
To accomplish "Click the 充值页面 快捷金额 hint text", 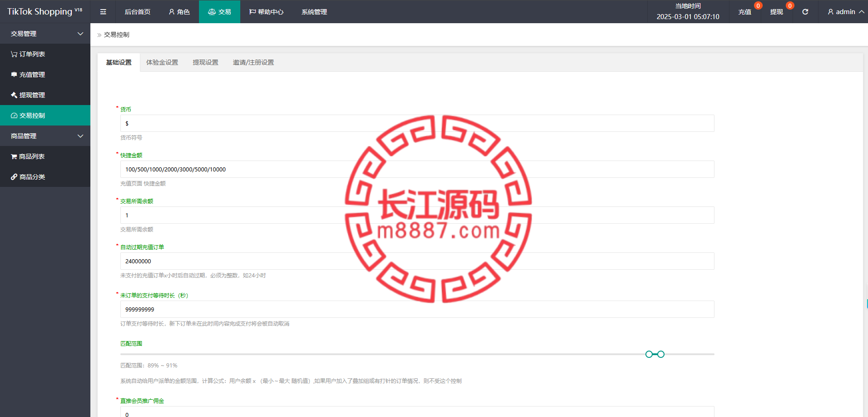I will 143,184.
